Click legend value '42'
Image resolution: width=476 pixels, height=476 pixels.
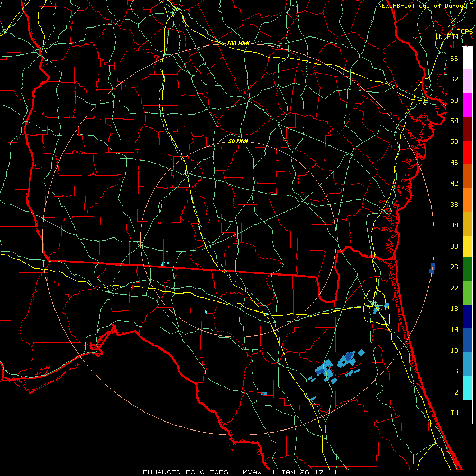pyautogui.click(x=454, y=184)
